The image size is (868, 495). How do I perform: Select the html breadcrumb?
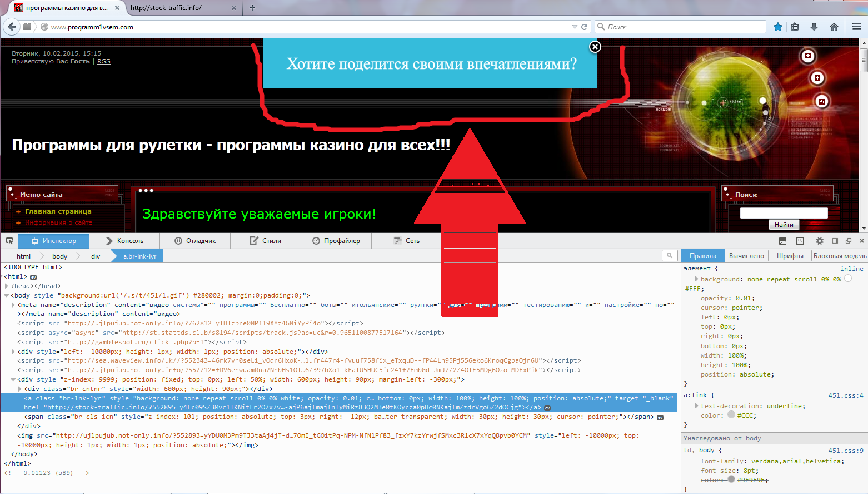click(23, 256)
